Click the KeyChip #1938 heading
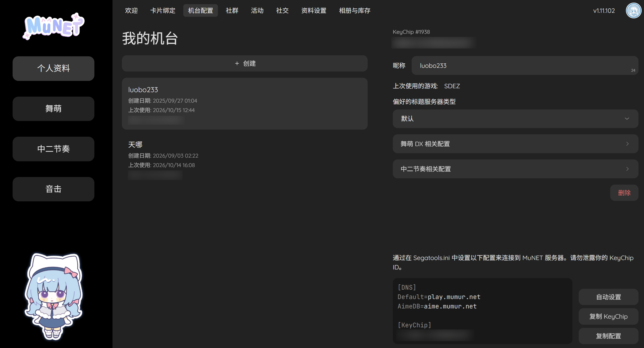This screenshot has width=644, height=348. (x=411, y=32)
